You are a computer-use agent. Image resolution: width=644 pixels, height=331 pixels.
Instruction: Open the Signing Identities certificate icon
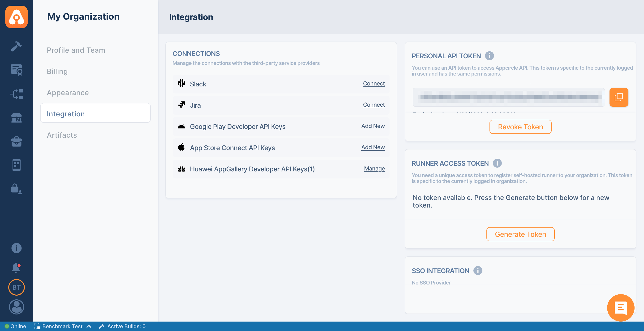pyautogui.click(x=17, y=70)
